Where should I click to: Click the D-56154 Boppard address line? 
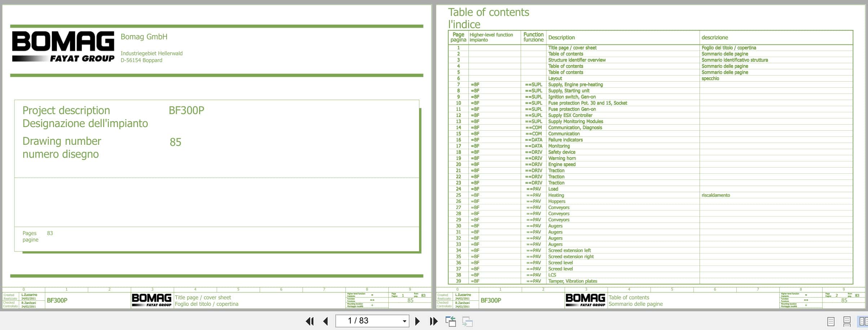coord(141,60)
